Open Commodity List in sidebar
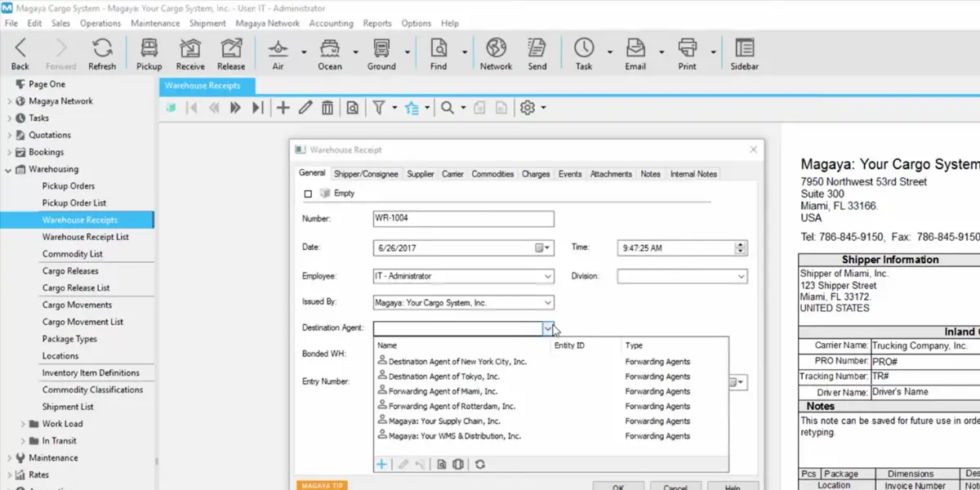Screen dimensions: 980x490 click(73, 254)
